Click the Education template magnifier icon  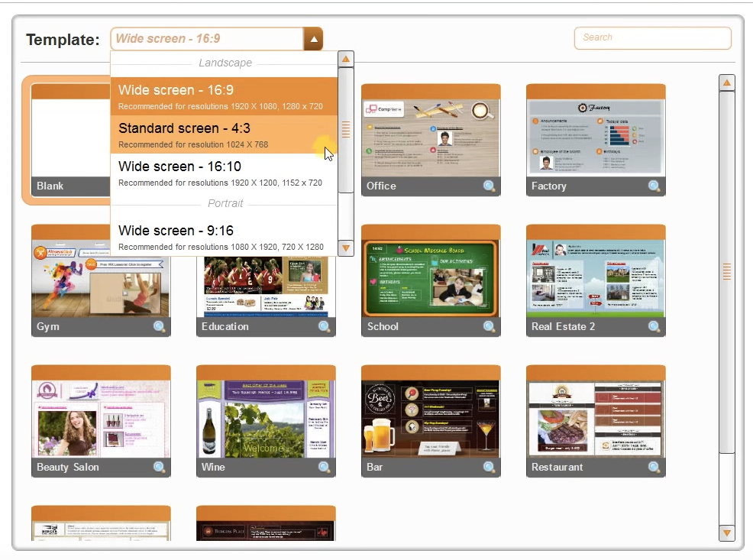click(324, 327)
